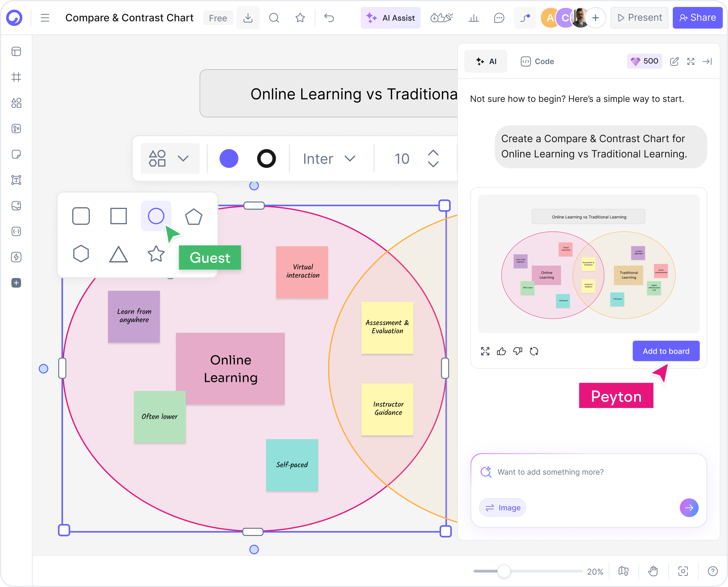The width and height of the screenshot is (728, 587).
Task: Open the AI Assist button
Action: coord(390,18)
